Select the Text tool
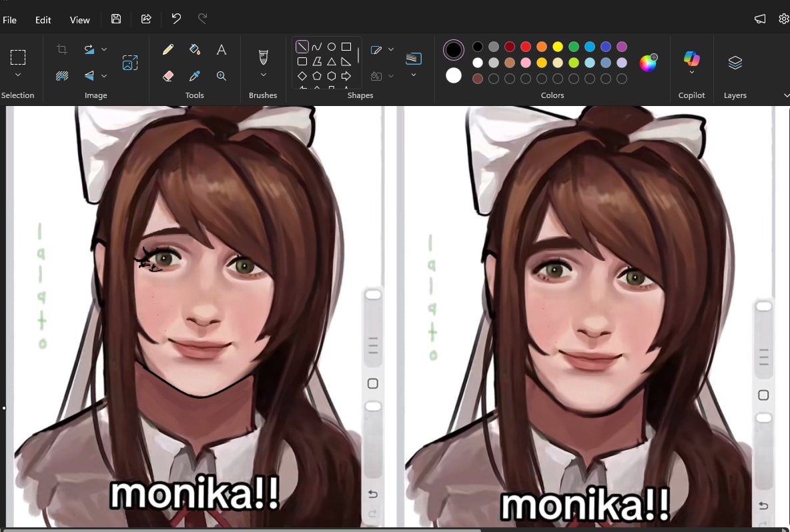 pyautogui.click(x=221, y=49)
